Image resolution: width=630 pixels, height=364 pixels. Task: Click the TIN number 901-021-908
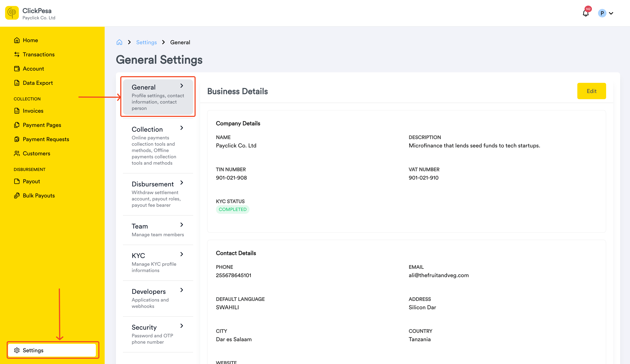pyautogui.click(x=231, y=178)
